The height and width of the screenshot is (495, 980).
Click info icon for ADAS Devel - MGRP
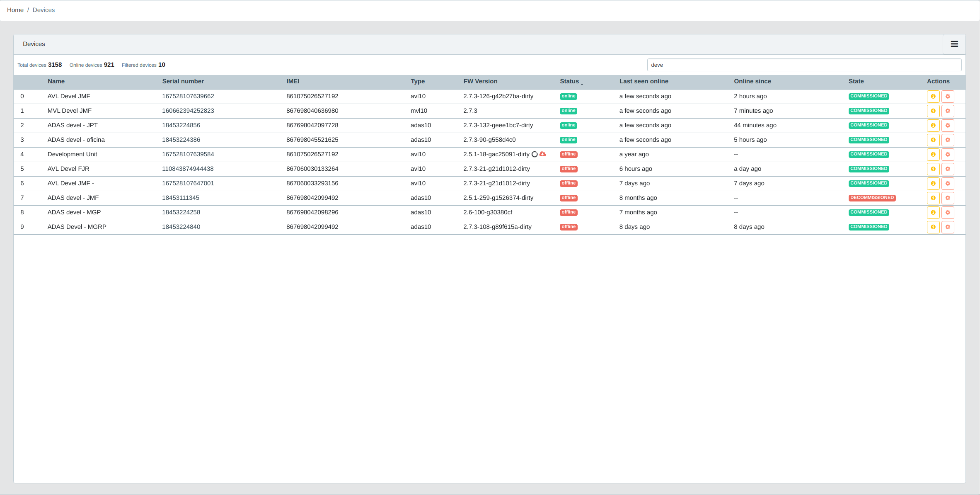point(933,227)
